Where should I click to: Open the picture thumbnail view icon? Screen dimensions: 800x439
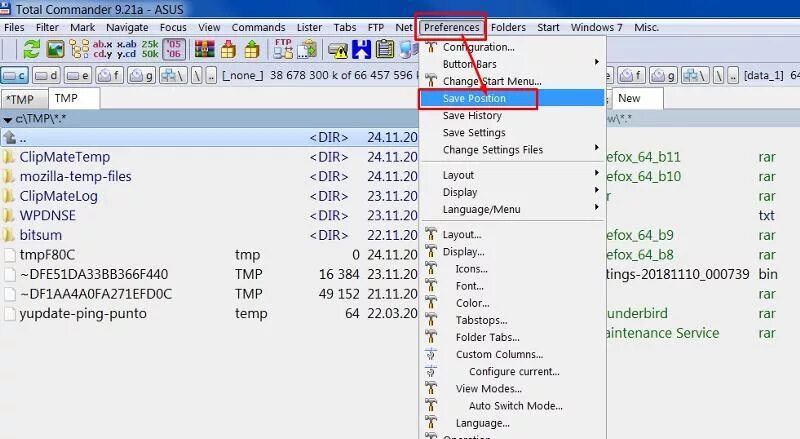click(55, 50)
